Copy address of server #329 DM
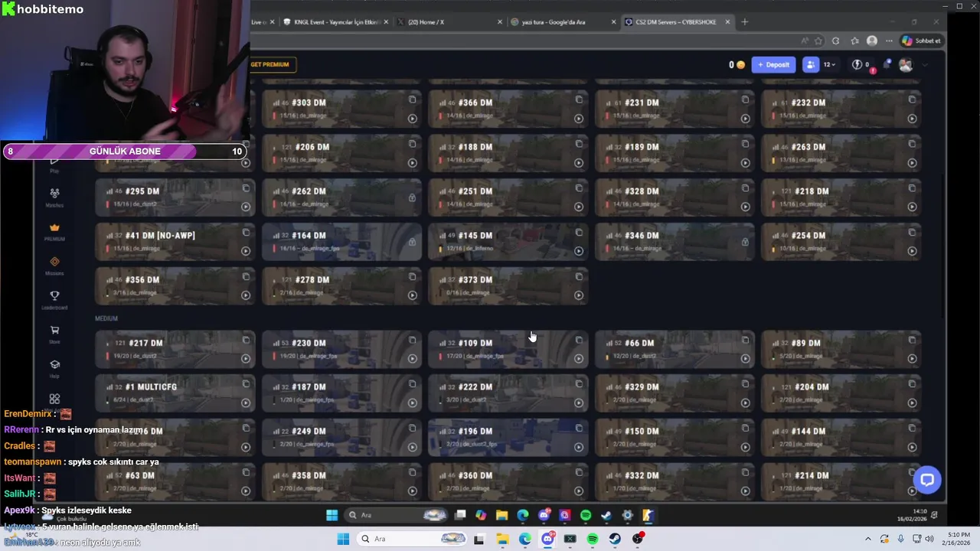 coord(745,384)
